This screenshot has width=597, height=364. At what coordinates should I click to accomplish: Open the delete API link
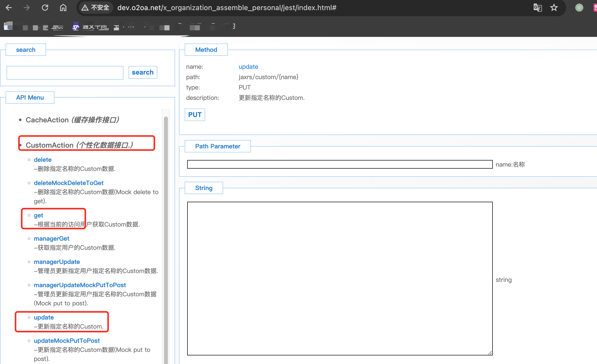pyautogui.click(x=42, y=160)
